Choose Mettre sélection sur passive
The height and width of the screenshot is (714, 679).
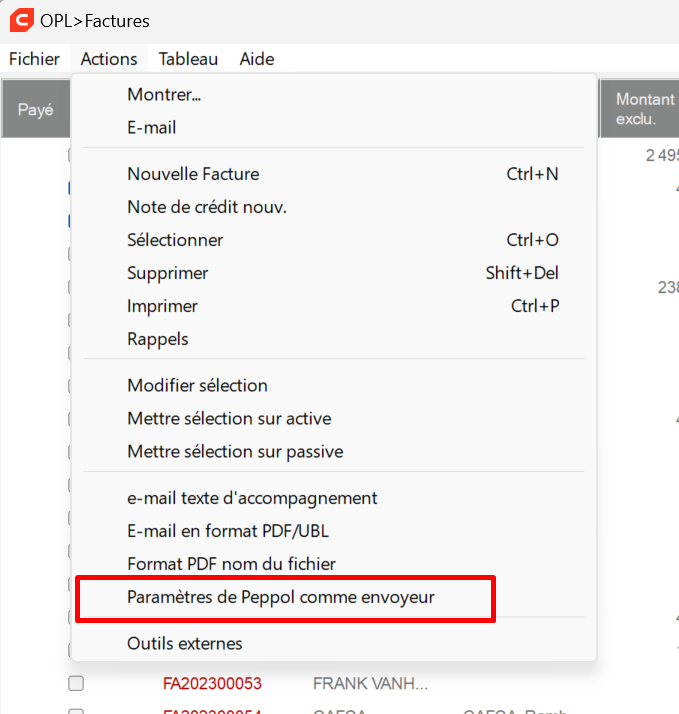coord(334,452)
